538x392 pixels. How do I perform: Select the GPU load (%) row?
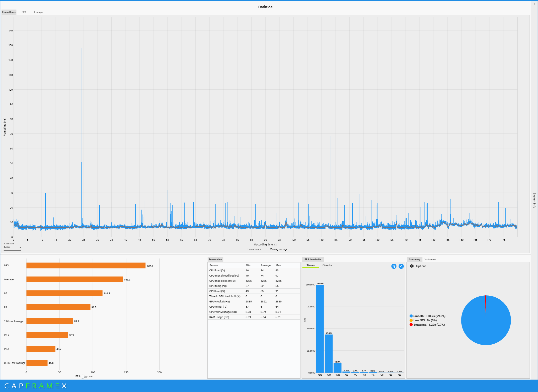pos(254,291)
